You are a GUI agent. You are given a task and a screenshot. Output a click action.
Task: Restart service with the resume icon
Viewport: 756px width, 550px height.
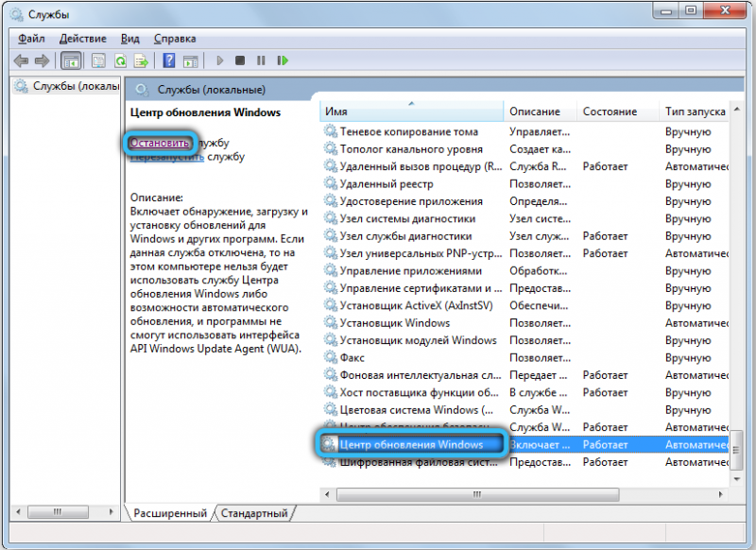coord(283,60)
